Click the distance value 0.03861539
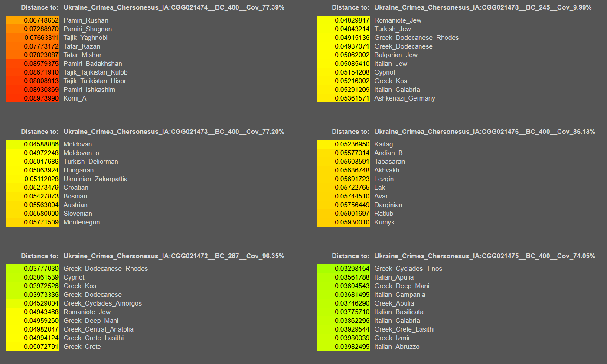Image resolution: width=607 pixels, height=364 pixels. click(41, 277)
